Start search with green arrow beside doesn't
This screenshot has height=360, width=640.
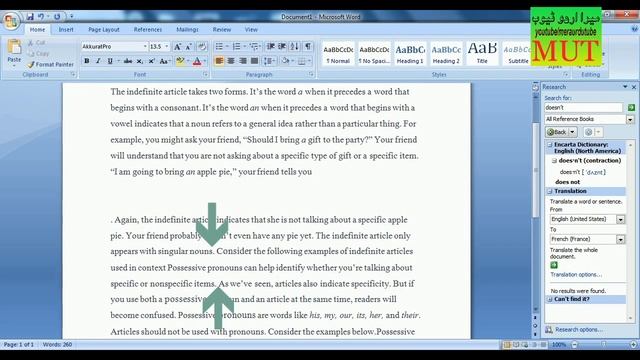(631, 107)
